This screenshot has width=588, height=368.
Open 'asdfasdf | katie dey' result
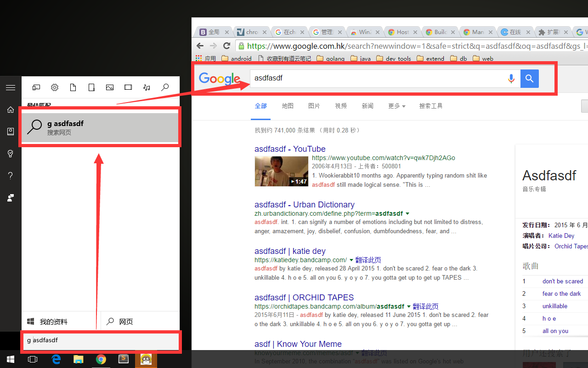(290, 251)
